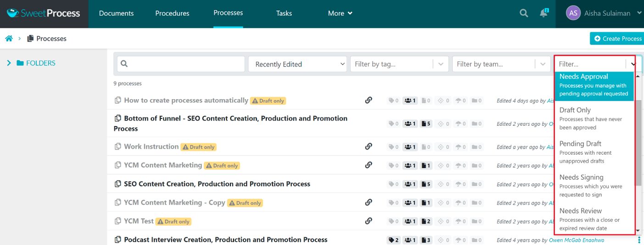644x245 pixels.
Task: Click link icon beside Work Instruction process
Action: 369,146
